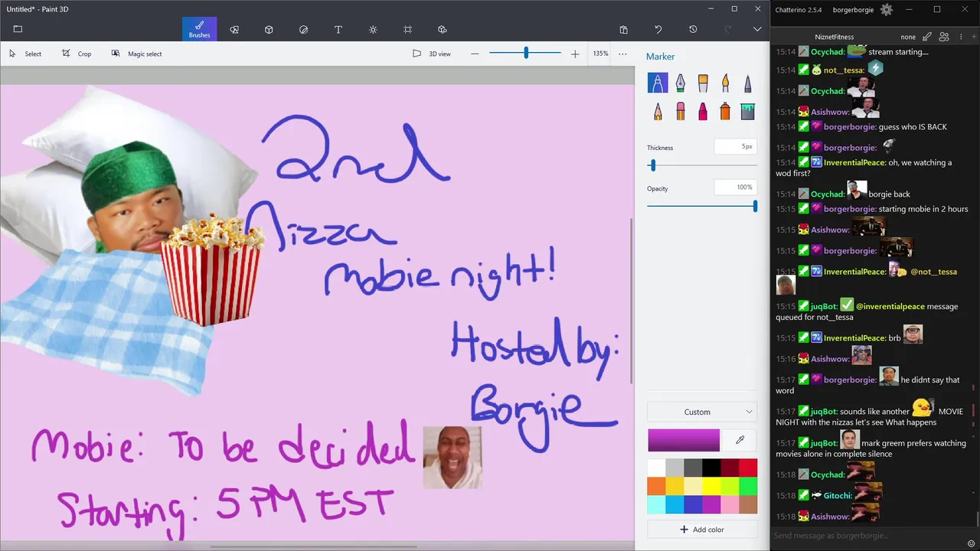Click the 135% zoom value box

600,54
